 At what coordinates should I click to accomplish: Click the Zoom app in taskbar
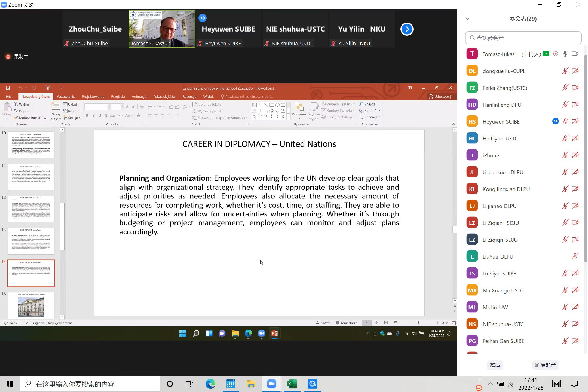(x=271, y=384)
